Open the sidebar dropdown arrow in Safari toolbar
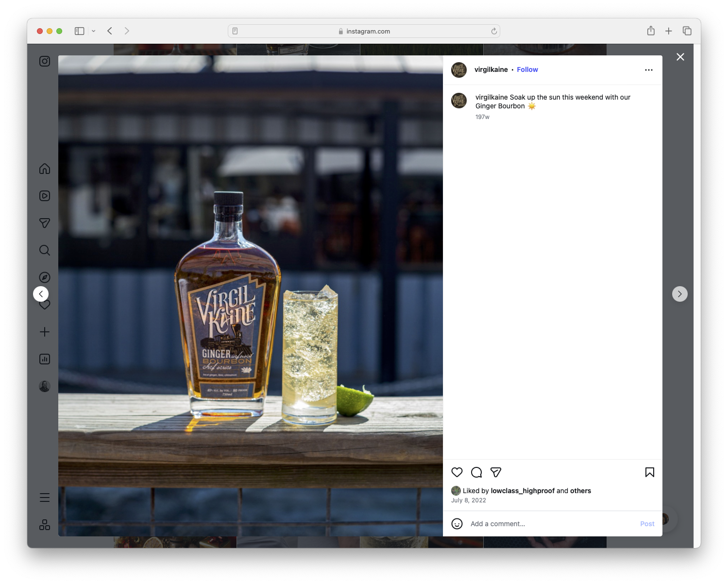 click(94, 31)
